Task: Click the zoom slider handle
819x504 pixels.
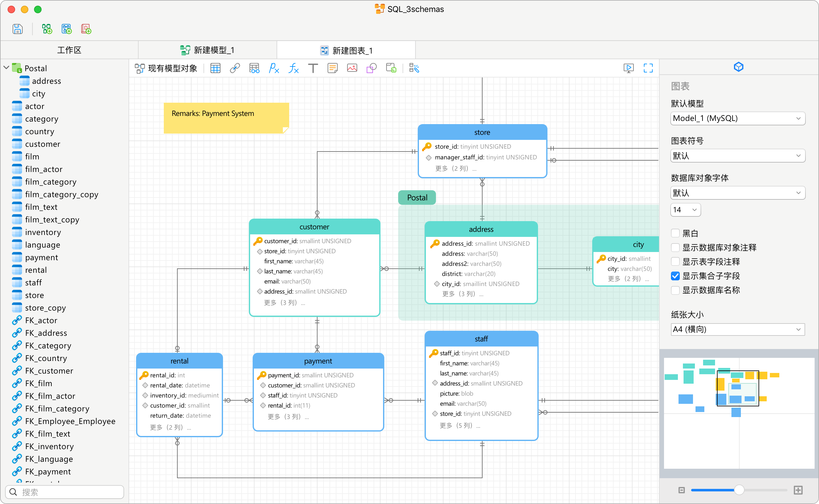Action: point(739,490)
